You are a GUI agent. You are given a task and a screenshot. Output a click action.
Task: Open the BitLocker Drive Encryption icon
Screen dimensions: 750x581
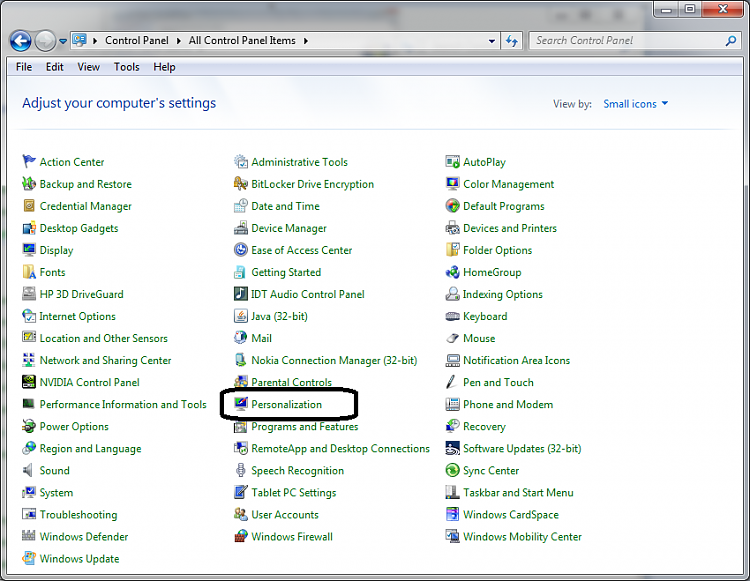pyautogui.click(x=241, y=184)
